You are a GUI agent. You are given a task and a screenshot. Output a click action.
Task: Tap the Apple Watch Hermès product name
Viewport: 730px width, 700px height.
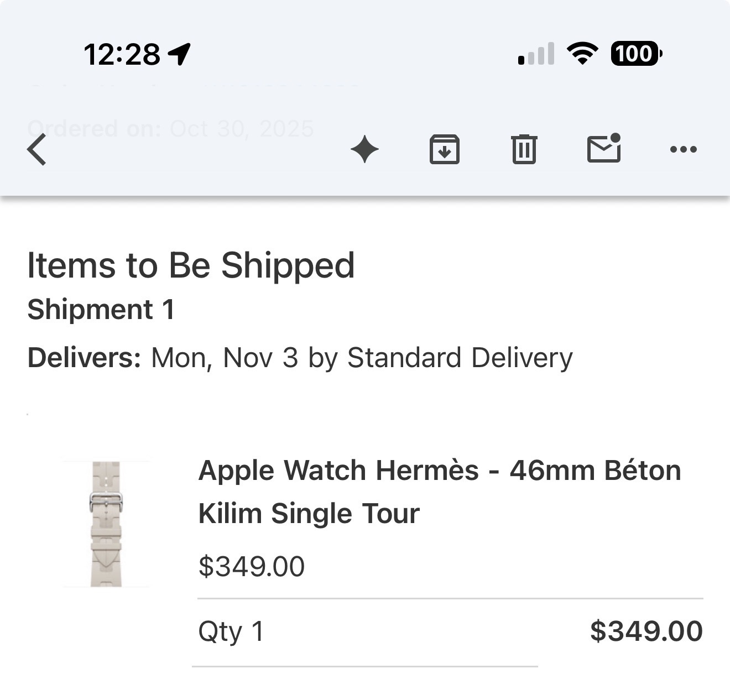(439, 492)
